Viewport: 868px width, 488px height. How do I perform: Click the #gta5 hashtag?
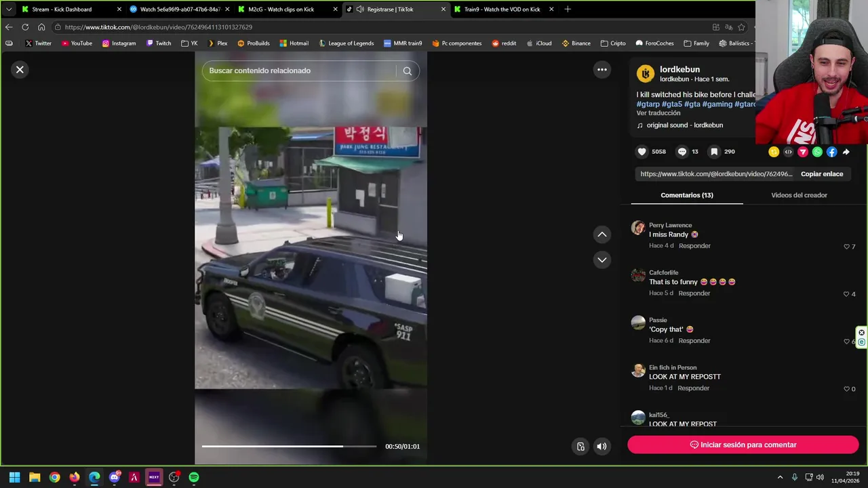(672, 104)
